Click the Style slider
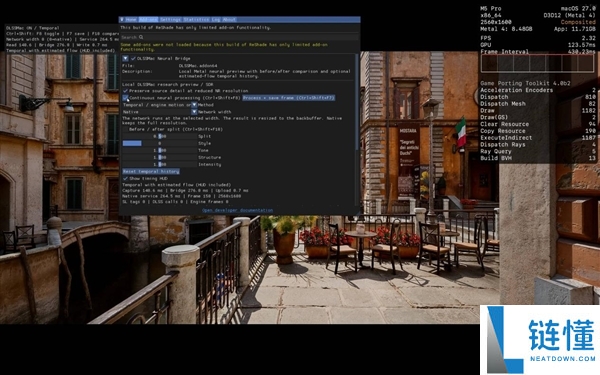 pos(160,143)
